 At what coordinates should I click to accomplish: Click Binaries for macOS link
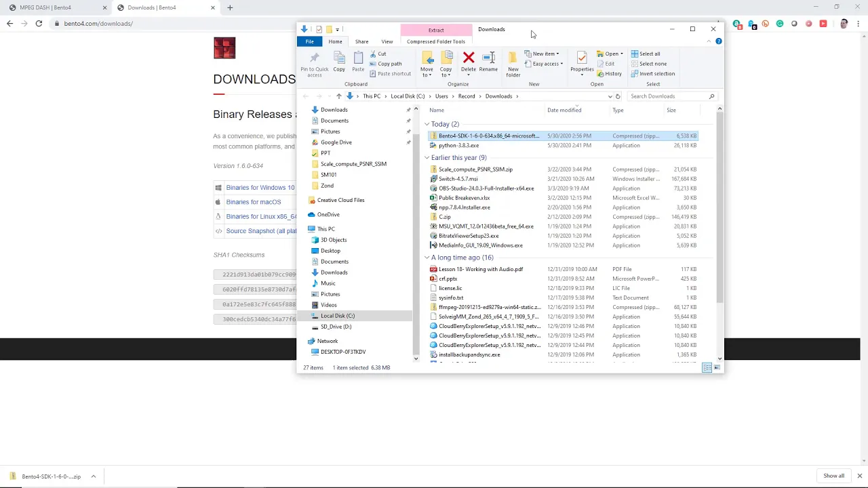[x=254, y=202]
